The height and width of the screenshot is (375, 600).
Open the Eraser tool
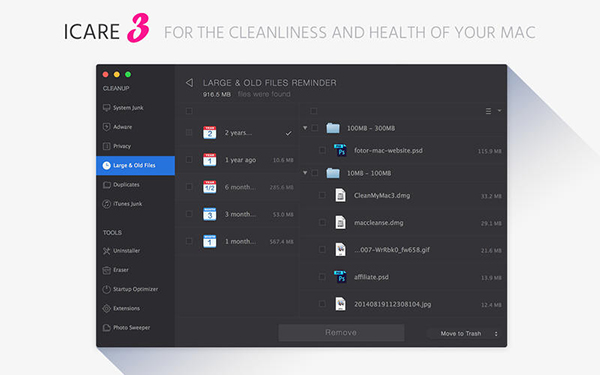coord(116,270)
